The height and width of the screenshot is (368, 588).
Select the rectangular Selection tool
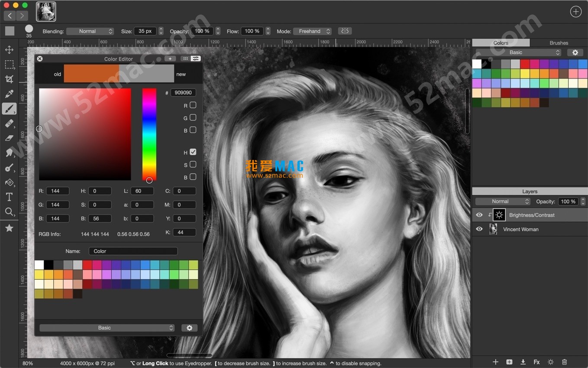click(9, 65)
